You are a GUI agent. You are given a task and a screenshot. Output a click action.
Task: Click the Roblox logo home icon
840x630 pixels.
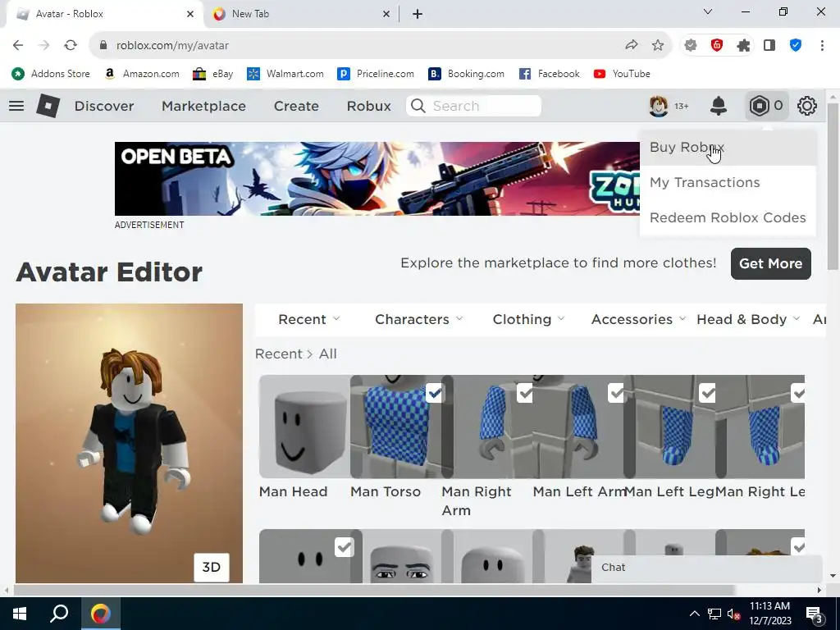[48, 106]
